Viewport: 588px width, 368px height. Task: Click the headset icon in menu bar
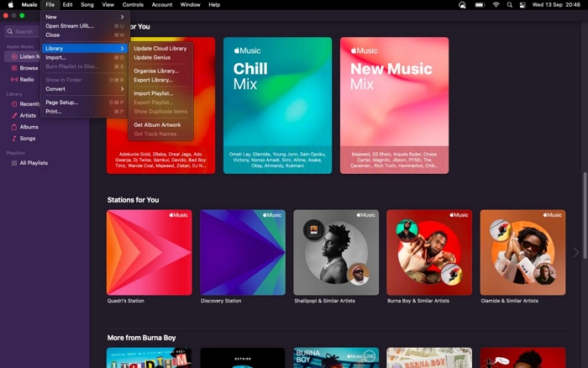(x=462, y=5)
